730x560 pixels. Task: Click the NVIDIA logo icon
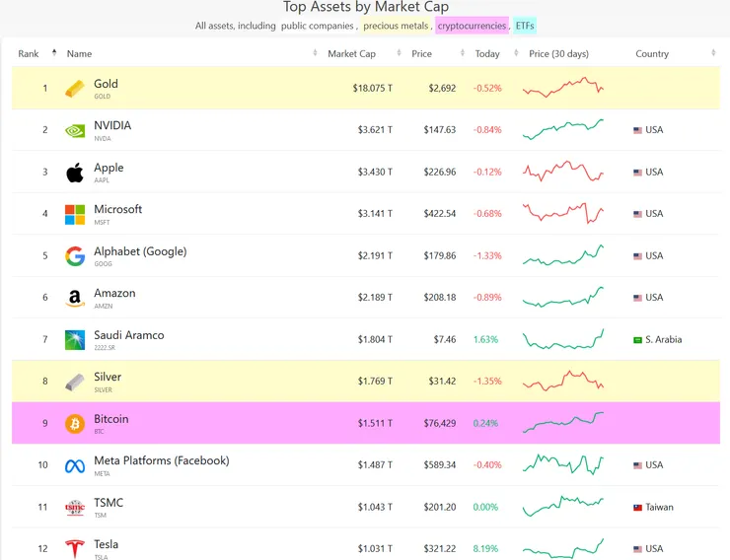click(x=75, y=131)
